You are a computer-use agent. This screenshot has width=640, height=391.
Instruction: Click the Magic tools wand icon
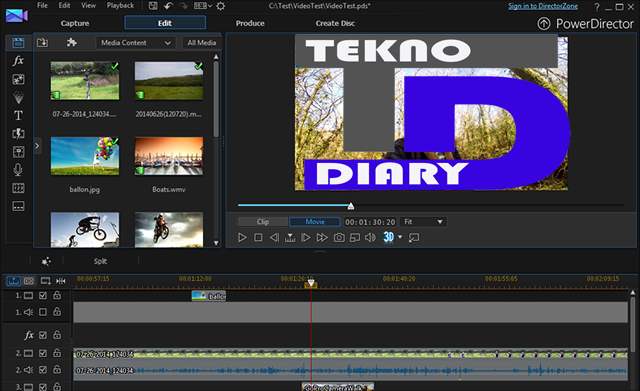(46, 261)
